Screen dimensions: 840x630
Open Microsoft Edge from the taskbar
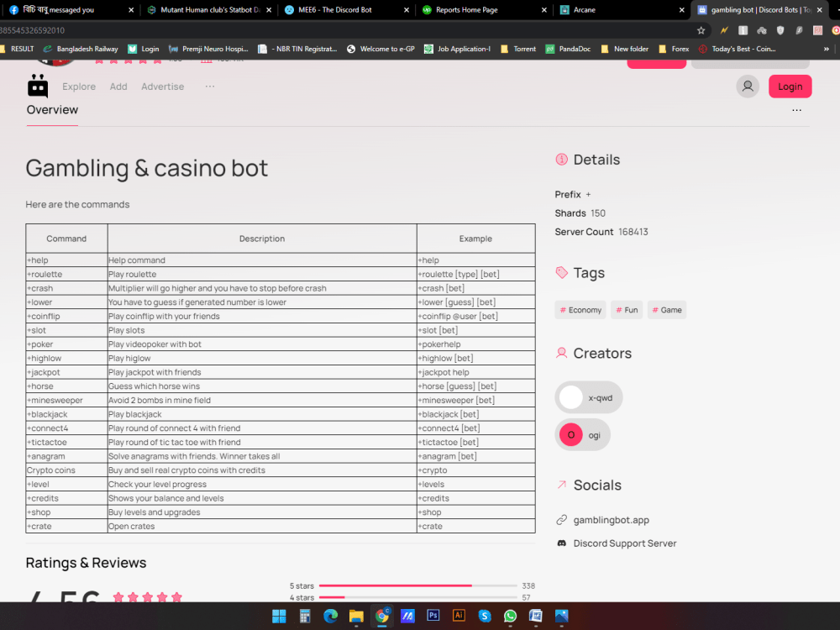pyautogui.click(x=330, y=616)
